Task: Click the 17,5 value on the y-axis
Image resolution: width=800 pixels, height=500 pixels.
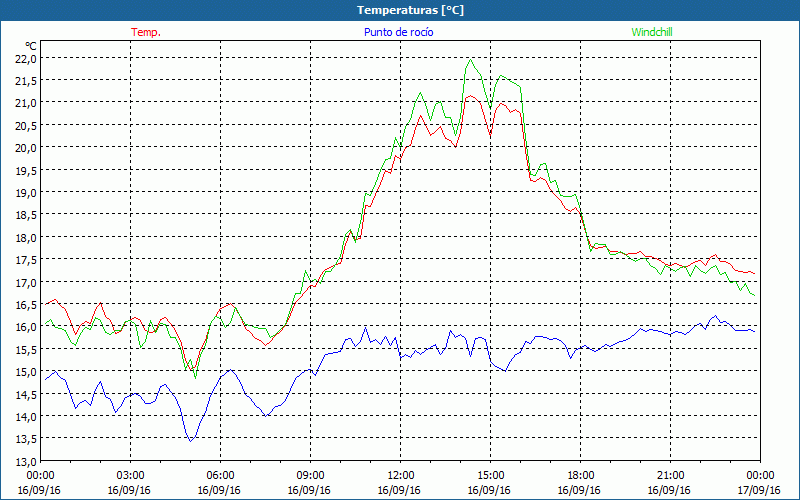Action: coord(27,260)
